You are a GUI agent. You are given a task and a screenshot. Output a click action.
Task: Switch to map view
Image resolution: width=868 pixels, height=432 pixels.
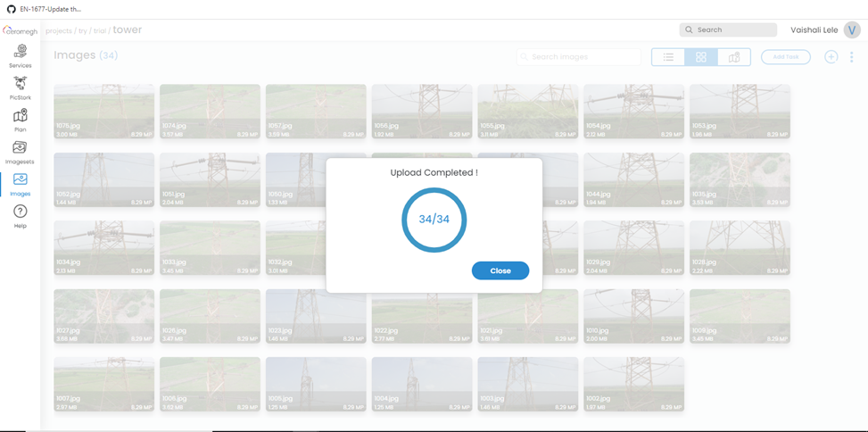pos(734,57)
